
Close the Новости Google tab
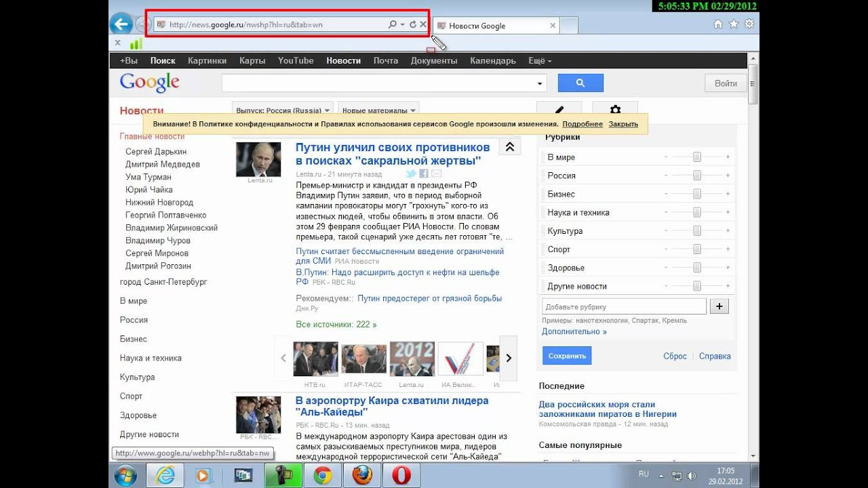553,26
